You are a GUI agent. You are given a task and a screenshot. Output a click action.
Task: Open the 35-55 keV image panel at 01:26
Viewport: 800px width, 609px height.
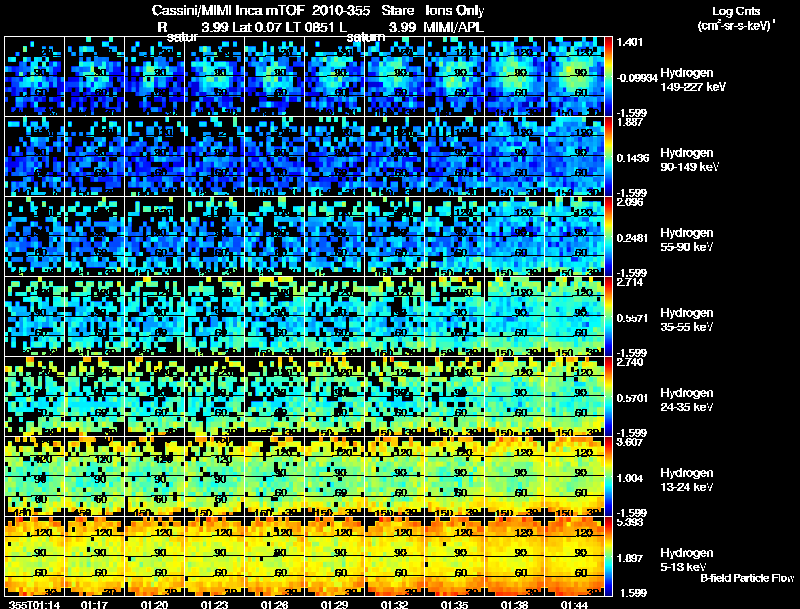pos(274,316)
